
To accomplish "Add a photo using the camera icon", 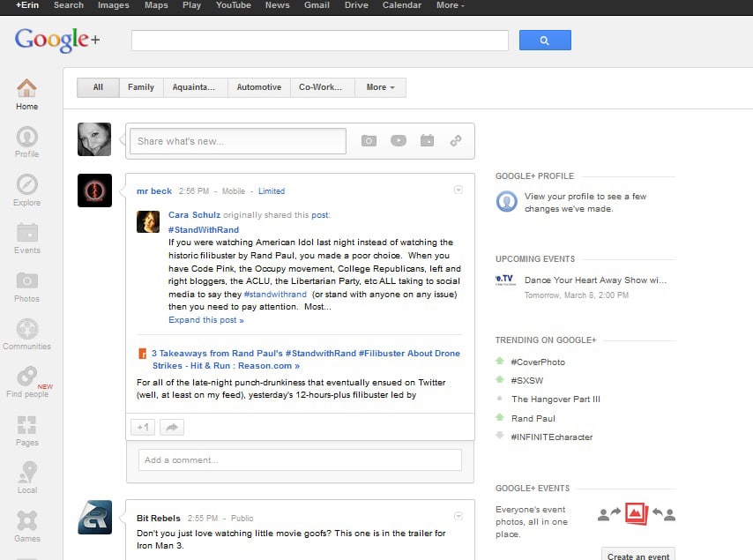I will click(x=369, y=140).
